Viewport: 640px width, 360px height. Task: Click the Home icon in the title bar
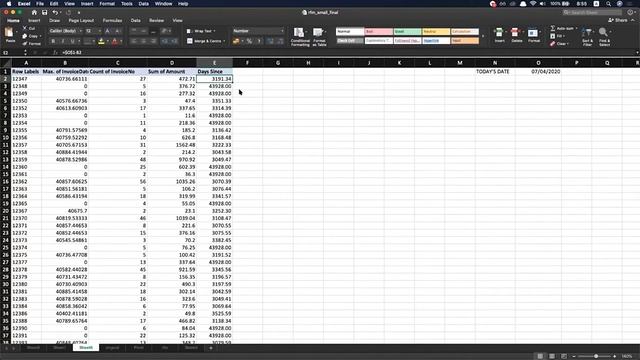tap(34, 13)
